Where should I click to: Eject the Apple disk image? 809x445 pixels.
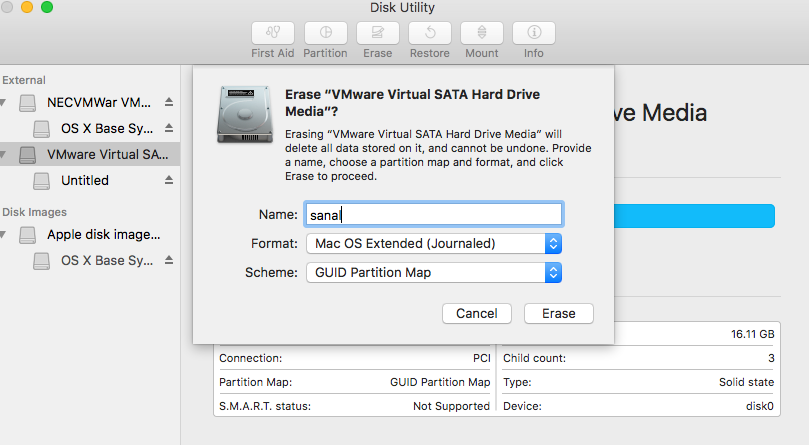169,235
